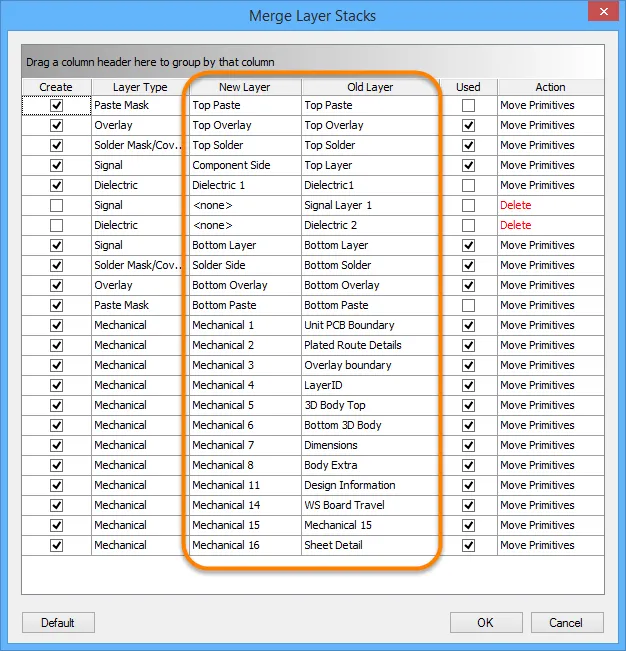This screenshot has width=626, height=651.
Task: Select the Bottom 3D Body cell
Action: click(x=370, y=425)
